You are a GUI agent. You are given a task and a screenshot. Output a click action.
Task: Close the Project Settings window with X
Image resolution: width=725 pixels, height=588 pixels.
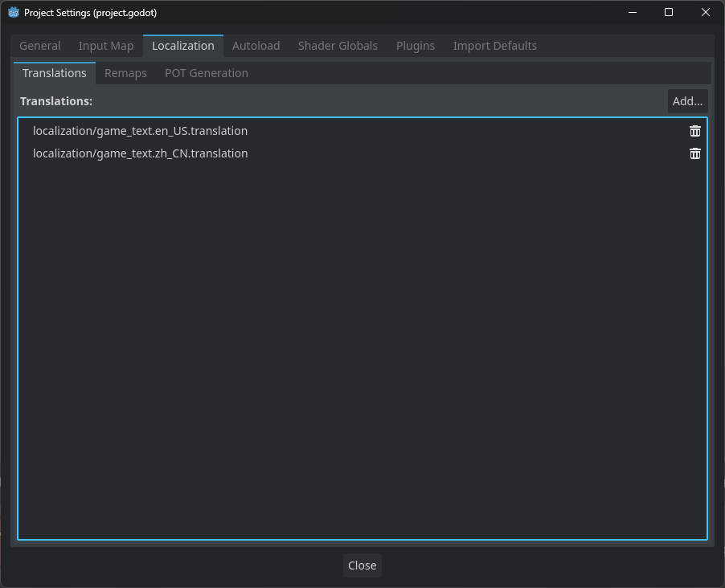pyautogui.click(x=706, y=12)
